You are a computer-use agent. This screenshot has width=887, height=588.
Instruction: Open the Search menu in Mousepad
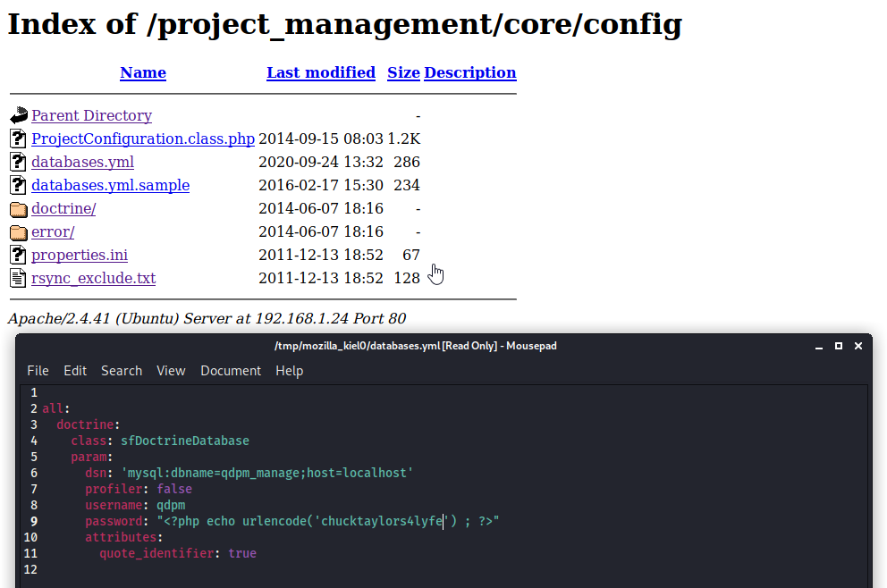tap(122, 370)
